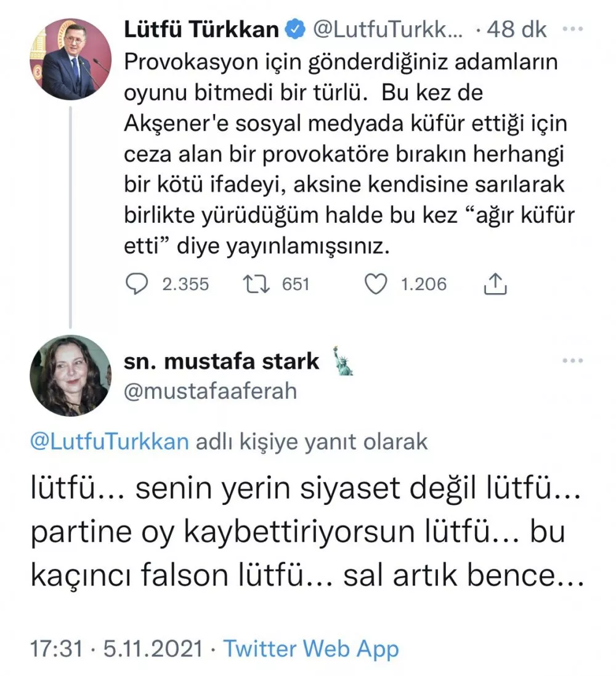
Task: Click the 17:31 · 5.11.2021 timestamp
Action: pyautogui.click(x=116, y=648)
